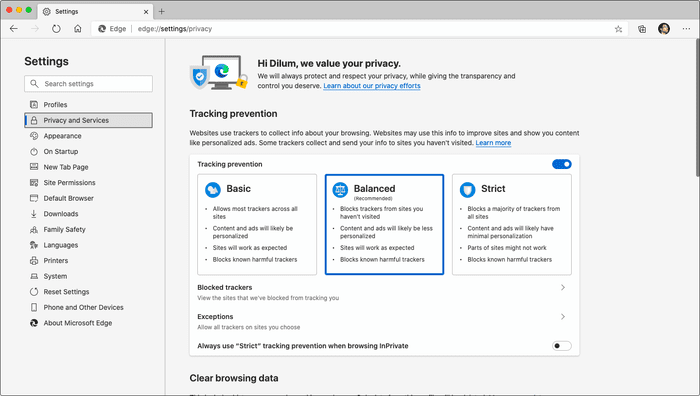Viewport: 700px width, 396px height.
Task: Add this page to favorites star
Action: [x=618, y=29]
